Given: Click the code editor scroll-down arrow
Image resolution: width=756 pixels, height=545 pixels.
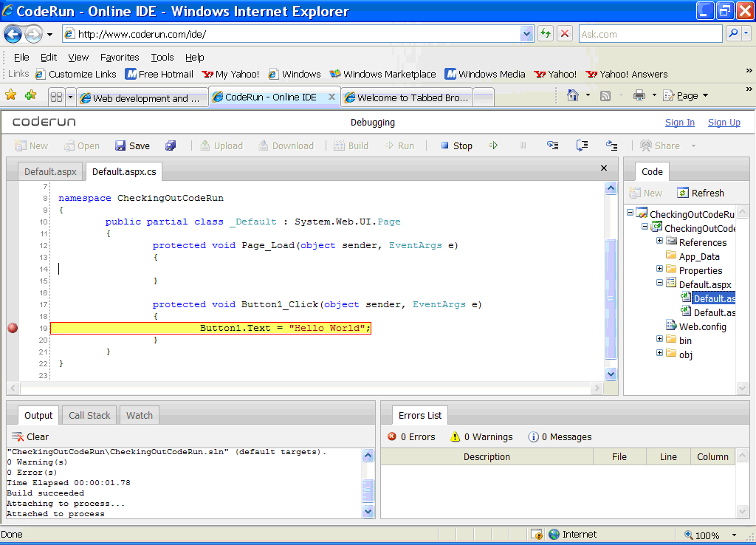Looking at the screenshot, I should 611,374.
